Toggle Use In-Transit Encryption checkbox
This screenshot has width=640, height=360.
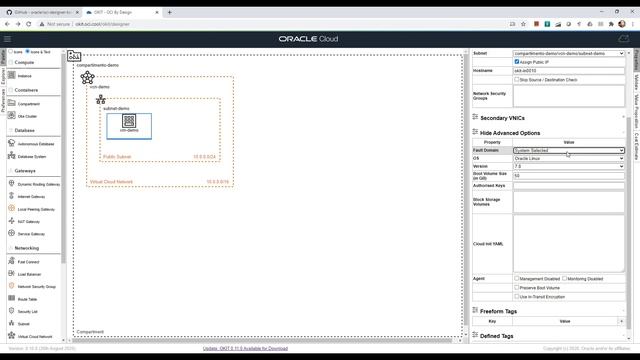517,296
